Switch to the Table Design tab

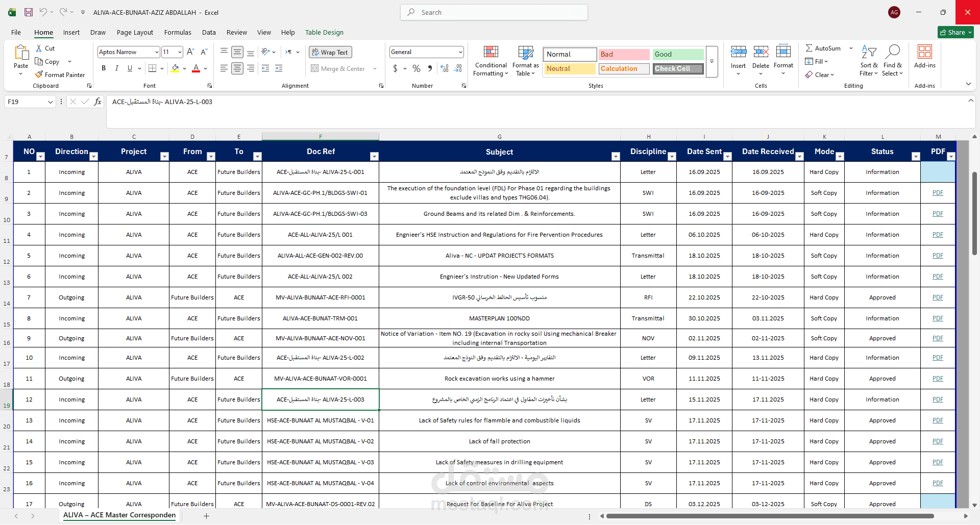[324, 32]
